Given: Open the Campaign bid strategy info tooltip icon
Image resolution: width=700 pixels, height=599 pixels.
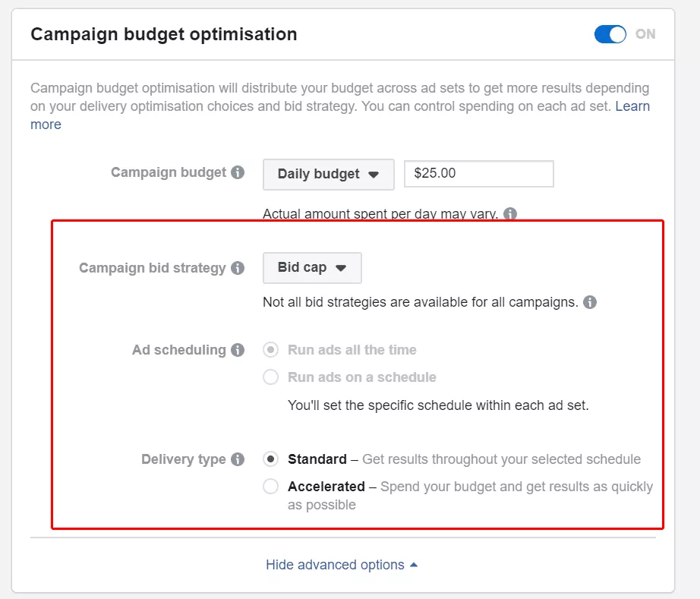Looking at the screenshot, I should tap(238, 268).
